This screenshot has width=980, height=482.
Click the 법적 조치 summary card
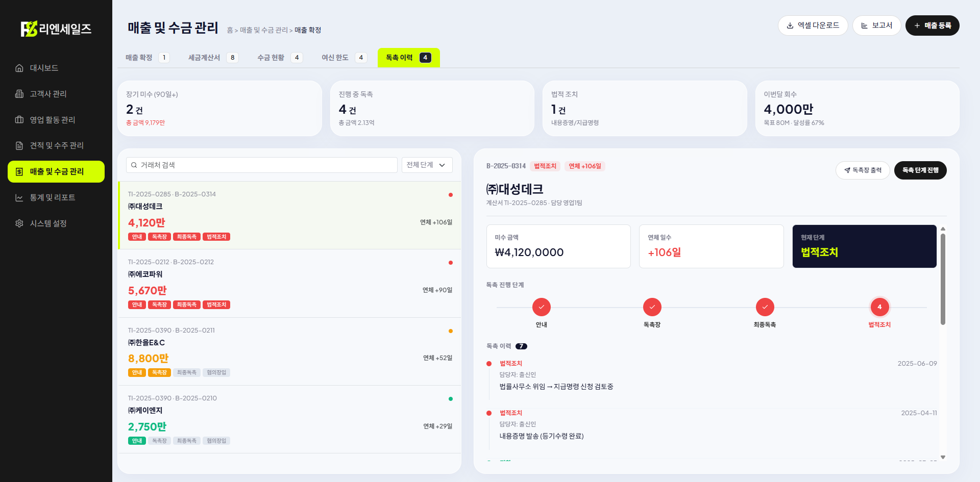point(645,108)
